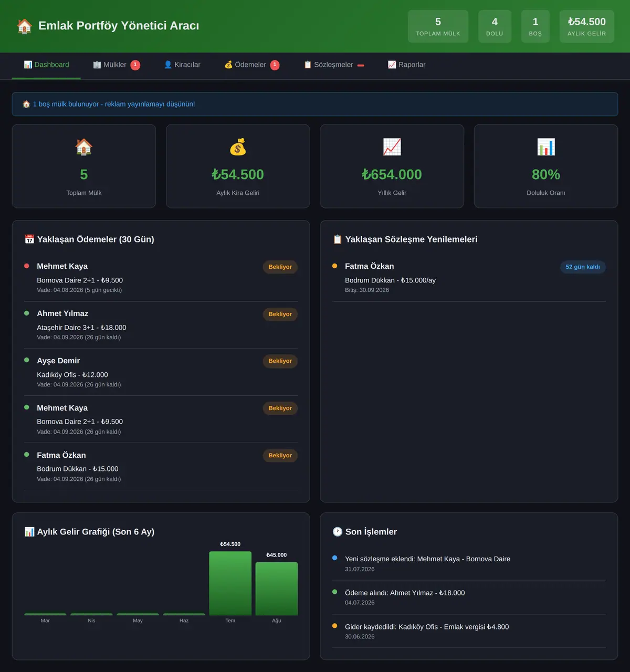This screenshot has height=672, width=630.
Task: Click the blue dot beside Yeni sözleşme eklendi entry
Action: coord(335,558)
